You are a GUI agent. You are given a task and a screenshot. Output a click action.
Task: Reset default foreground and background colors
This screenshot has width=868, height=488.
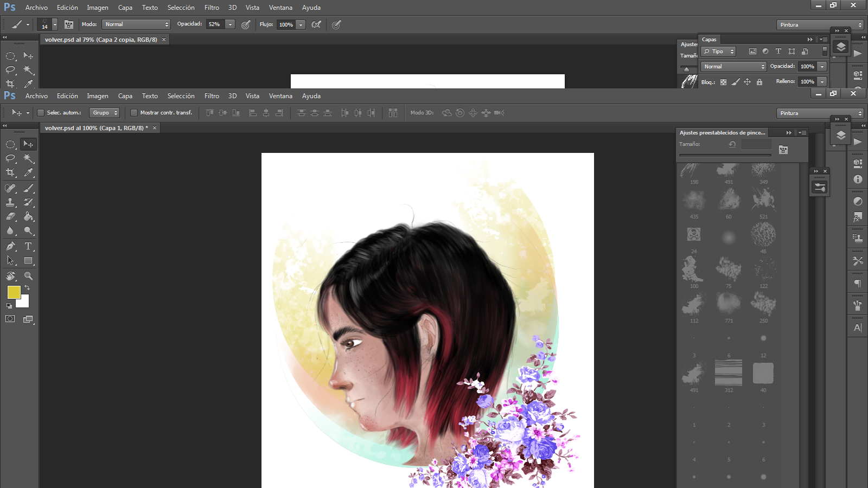9,306
